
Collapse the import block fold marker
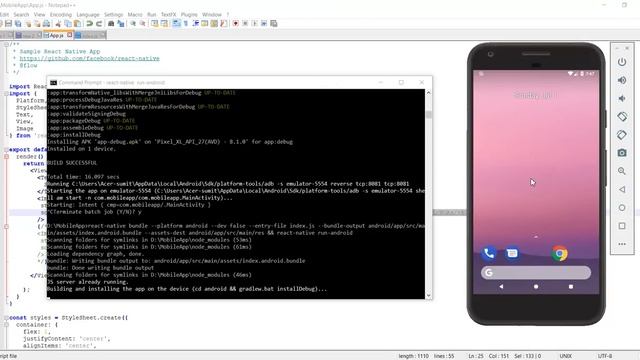pyautogui.click(x=7, y=93)
